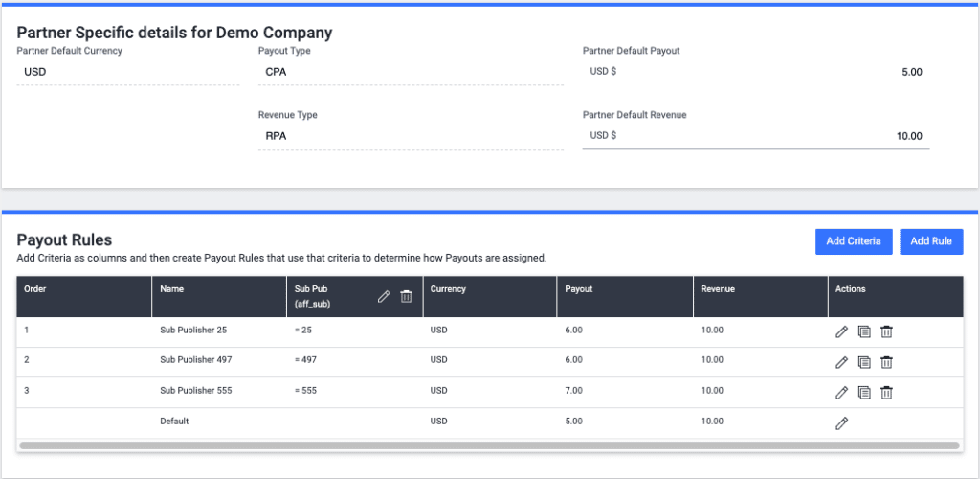
Task: Duplicate the Sub Publisher 555 rule
Action: [864, 392]
